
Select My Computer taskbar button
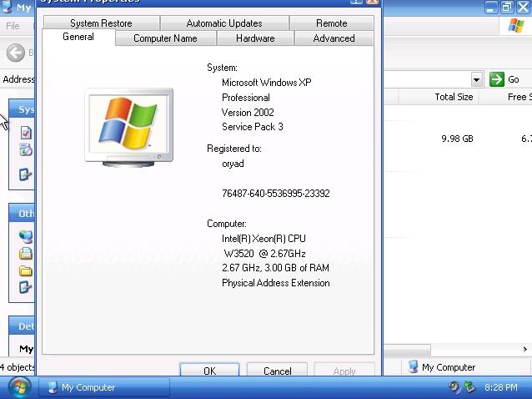pyautogui.click(x=104, y=387)
